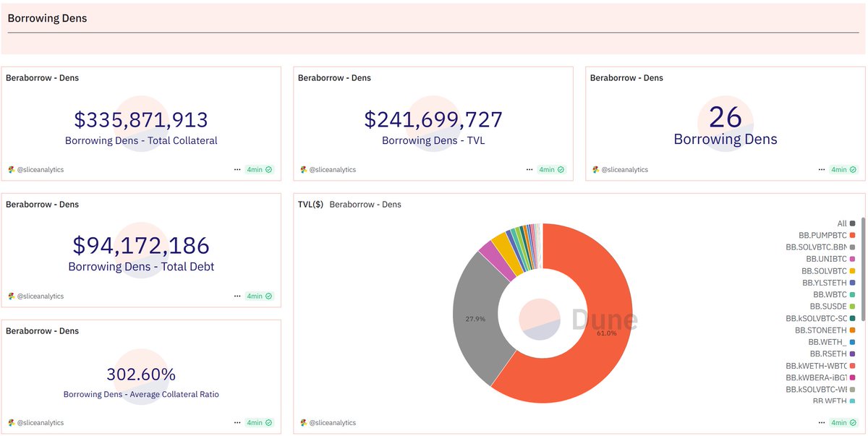Toggle BB.WBTC series in the legend
The image size is (868, 436).
[x=835, y=294]
